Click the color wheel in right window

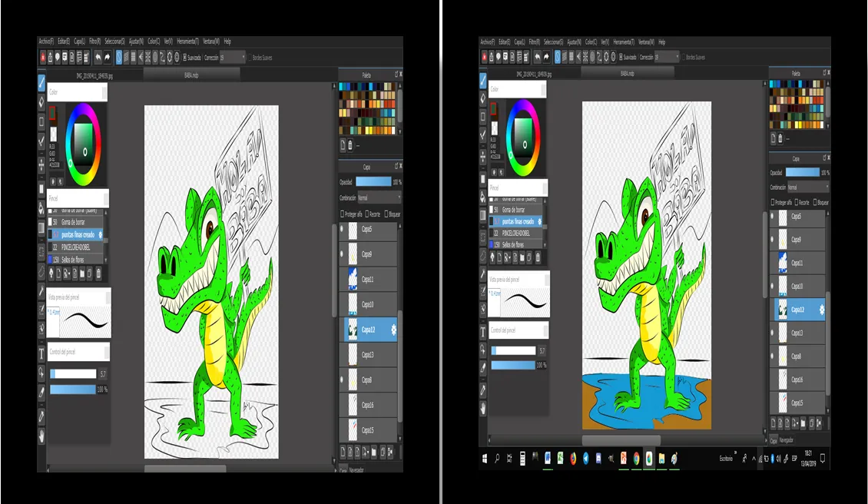click(524, 138)
